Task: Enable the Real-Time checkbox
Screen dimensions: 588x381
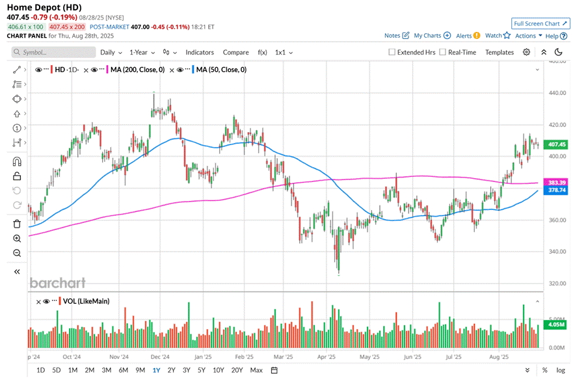Action: [442, 52]
